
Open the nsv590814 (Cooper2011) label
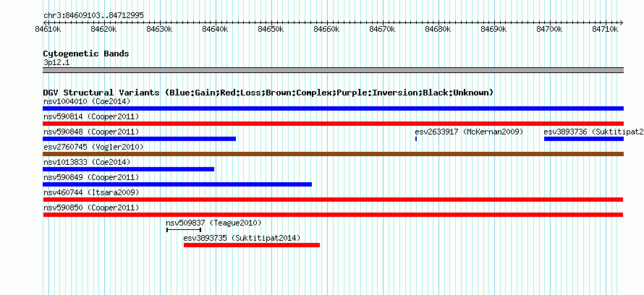pyautogui.click(x=91, y=116)
